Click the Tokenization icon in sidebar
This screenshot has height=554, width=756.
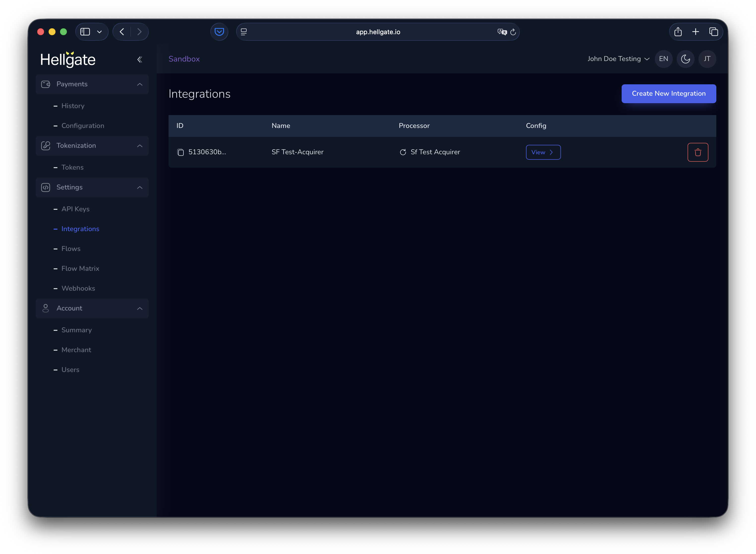(46, 146)
